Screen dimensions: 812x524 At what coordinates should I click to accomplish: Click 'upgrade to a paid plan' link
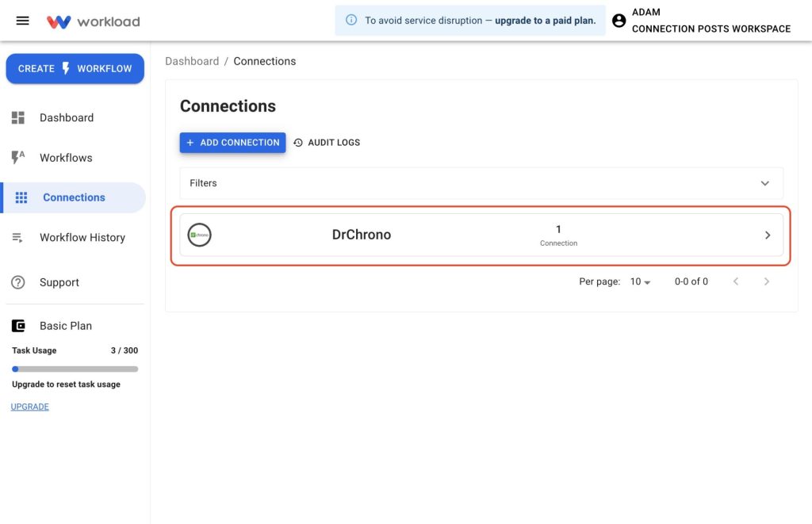pyautogui.click(x=546, y=21)
